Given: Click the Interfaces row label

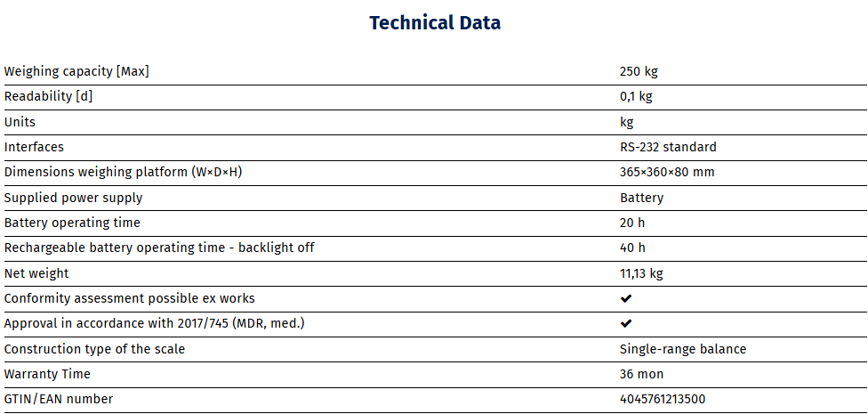Looking at the screenshot, I should click(x=34, y=147).
